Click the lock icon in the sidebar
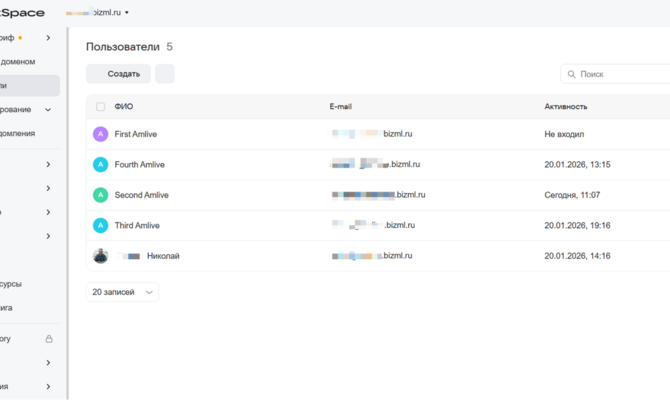 point(48,339)
